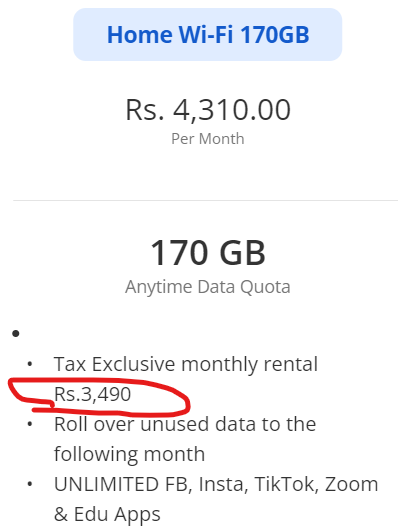Viewport: 398px width, 527px height.
Task: Select the Tax Exclusive monthly rental text
Action: 186,364
